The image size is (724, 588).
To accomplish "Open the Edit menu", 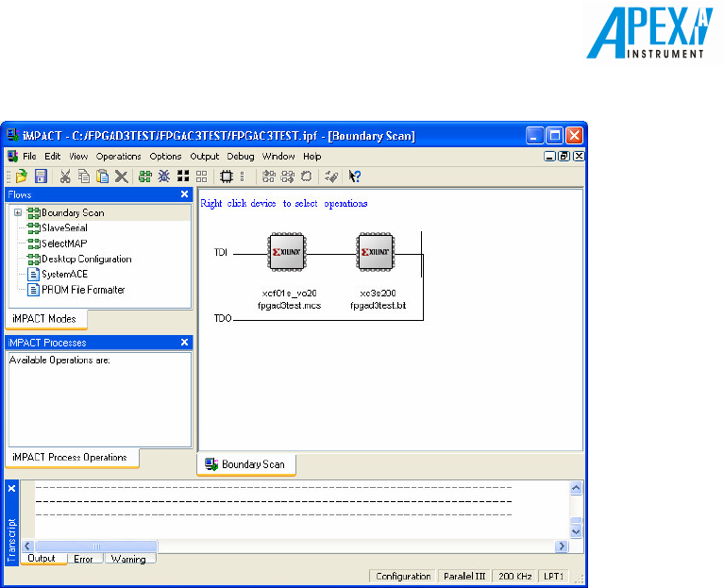I will (53, 157).
